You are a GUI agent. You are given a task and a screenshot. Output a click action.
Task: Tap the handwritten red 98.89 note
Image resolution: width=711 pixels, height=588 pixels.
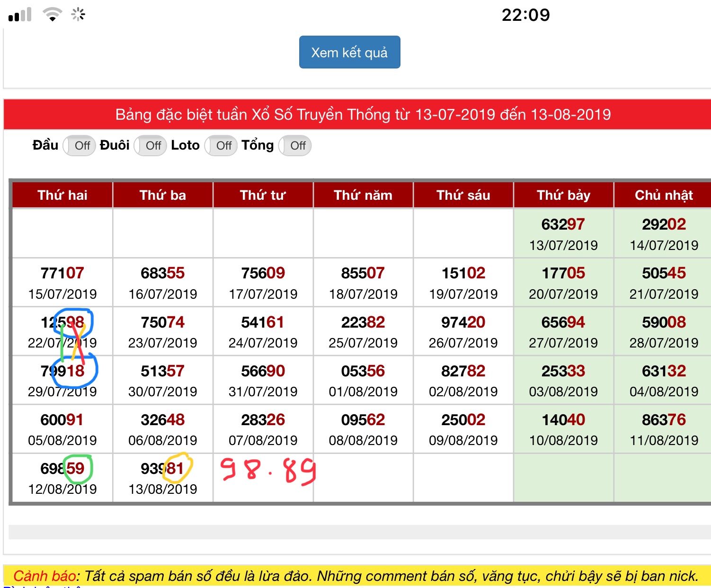coord(268,471)
